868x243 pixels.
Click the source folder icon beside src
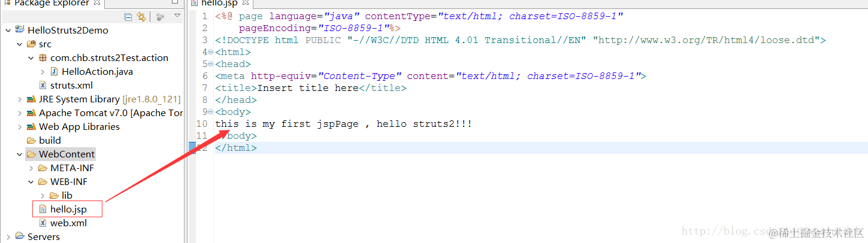(32, 44)
